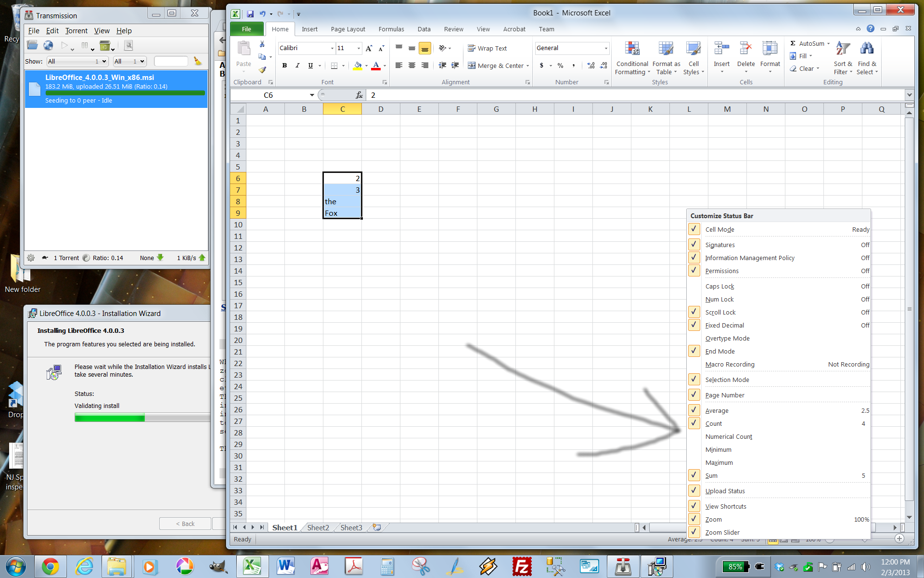Toggle Count in Customize Status Bar
The width and height of the screenshot is (924, 578).
779,423
